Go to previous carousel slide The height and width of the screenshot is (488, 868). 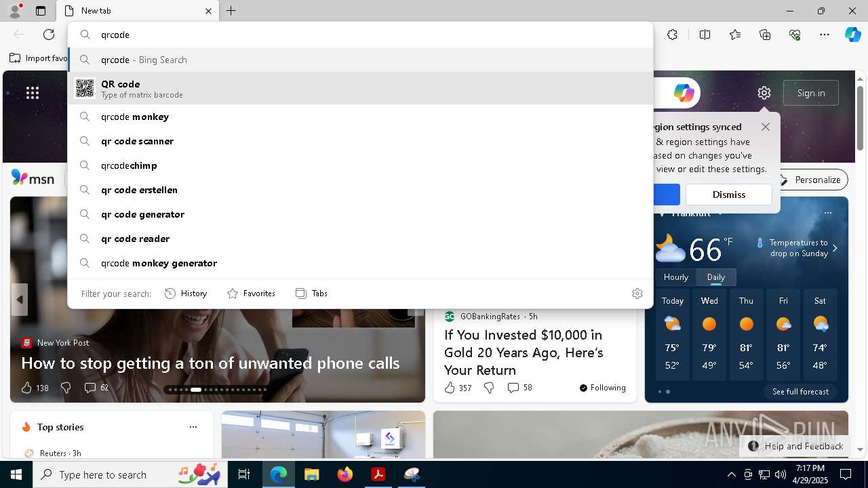pos(20,300)
